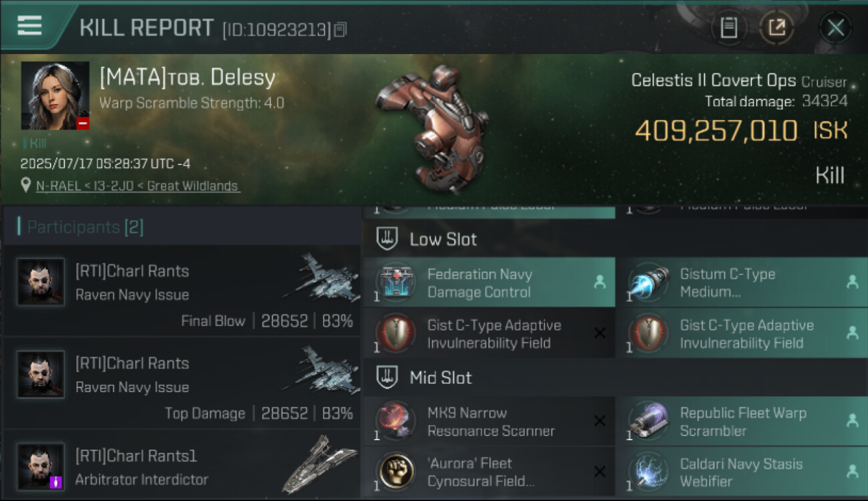Image resolution: width=868 pixels, height=501 pixels.
Task: Click the Republic Fleet Warp Scrambler icon
Action: (x=648, y=421)
